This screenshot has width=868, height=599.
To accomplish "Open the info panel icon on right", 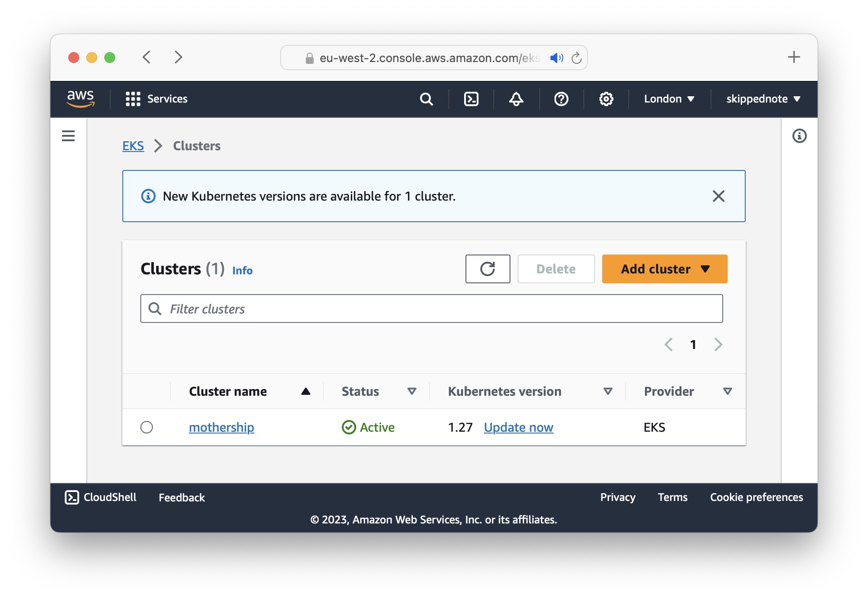I will pyautogui.click(x=799, y=135).
